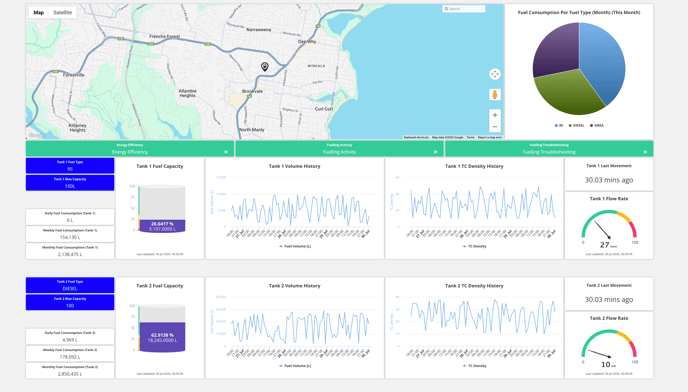Click the double-arrow icon on Fuelling Troubleshooting bar
Image resolution: width=688 pixels, height=392 pixels.
tap(645, 152)
